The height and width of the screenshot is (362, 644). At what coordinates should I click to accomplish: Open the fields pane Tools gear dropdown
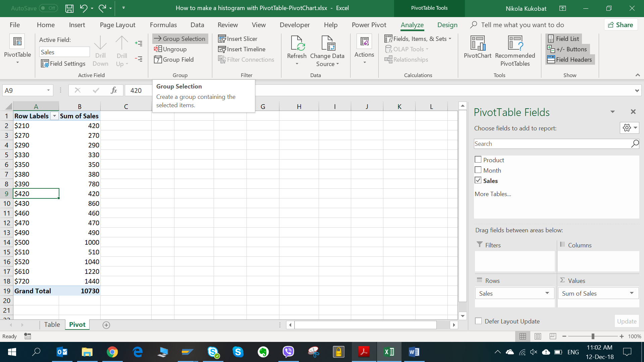coord(630,128)
